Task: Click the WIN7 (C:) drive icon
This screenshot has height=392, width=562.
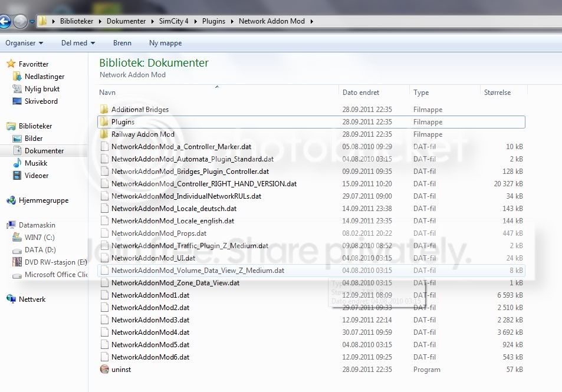Action: point(17,237)
